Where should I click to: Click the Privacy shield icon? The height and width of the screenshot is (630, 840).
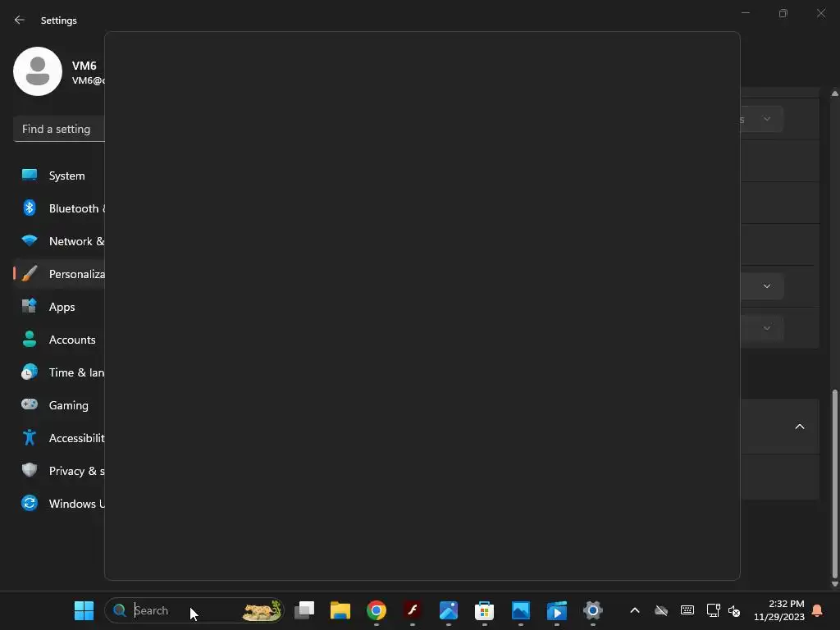(30, 470)
